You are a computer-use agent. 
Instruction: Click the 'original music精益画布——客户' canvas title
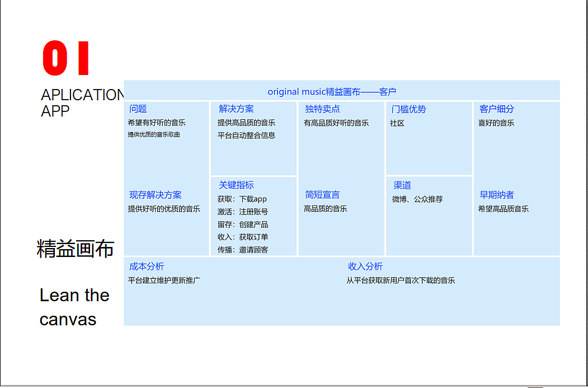pos(332,92)
